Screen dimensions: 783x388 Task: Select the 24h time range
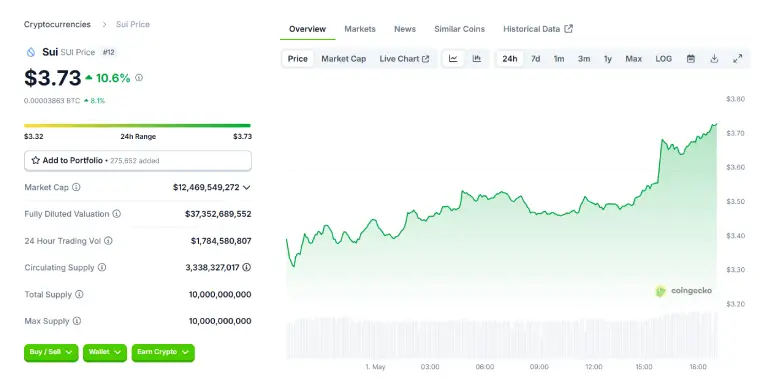510,58
